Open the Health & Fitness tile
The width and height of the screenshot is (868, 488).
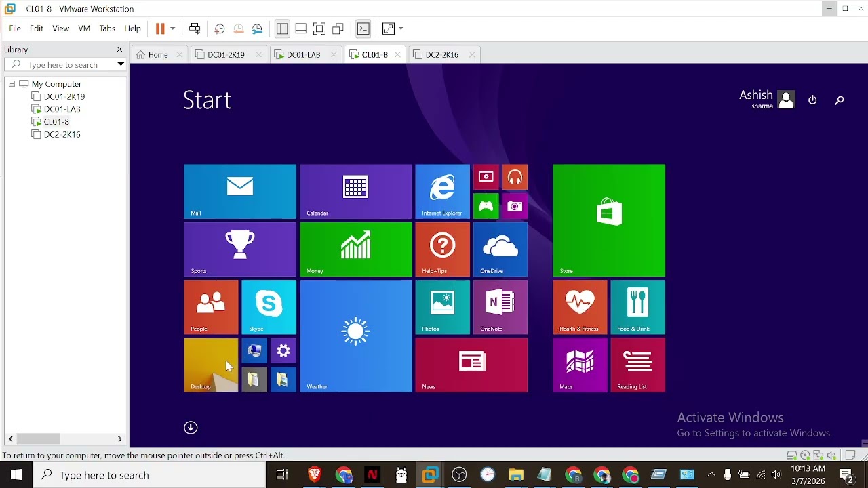coord(580,307)
